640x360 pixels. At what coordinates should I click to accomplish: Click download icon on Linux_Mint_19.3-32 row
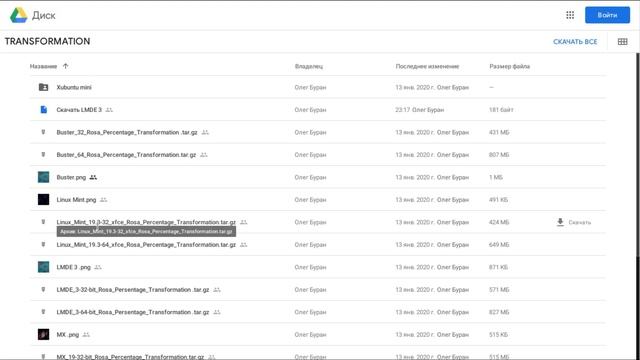pos(560,222)
